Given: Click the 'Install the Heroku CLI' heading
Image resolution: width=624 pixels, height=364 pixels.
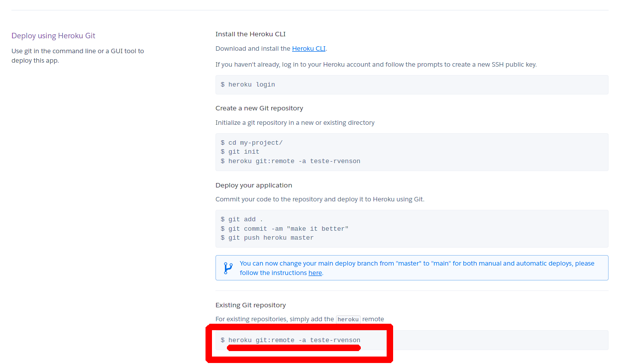Looking at the screenshot, I should 250,34.
